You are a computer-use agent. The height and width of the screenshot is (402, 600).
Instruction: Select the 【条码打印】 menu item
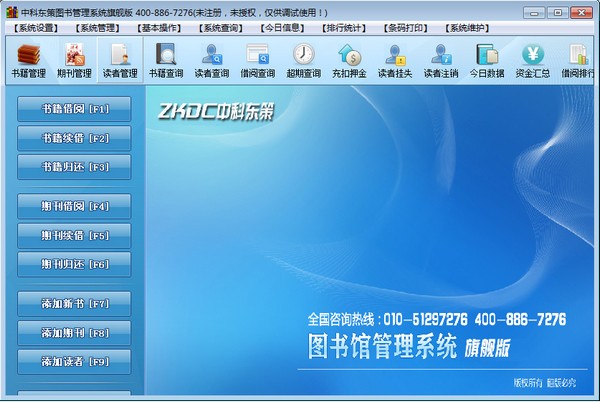[407, 28]
